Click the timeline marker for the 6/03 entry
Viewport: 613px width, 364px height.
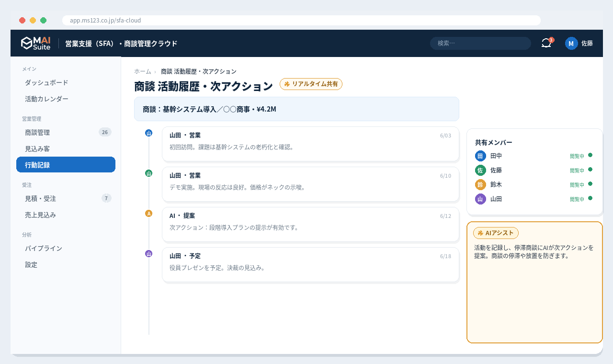[149, 133]
